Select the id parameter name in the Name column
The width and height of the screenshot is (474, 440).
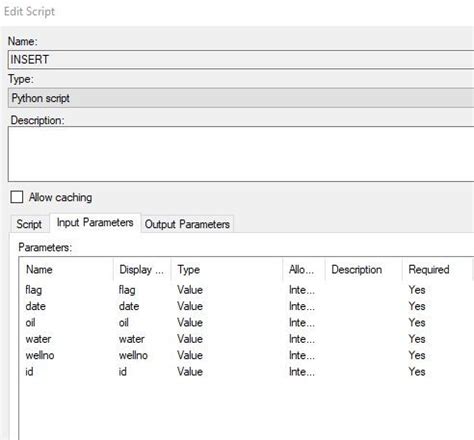pos(29,371)
